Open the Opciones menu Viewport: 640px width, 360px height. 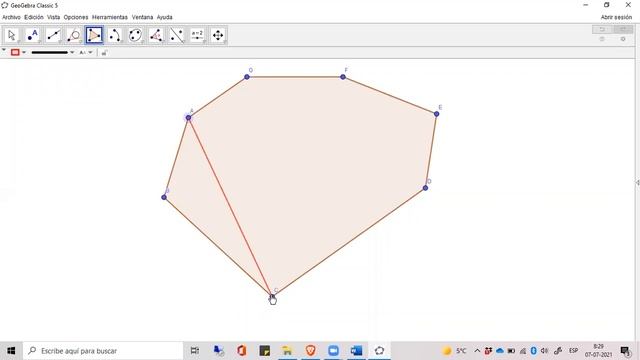pyautogui.click(x=76, y=17)
